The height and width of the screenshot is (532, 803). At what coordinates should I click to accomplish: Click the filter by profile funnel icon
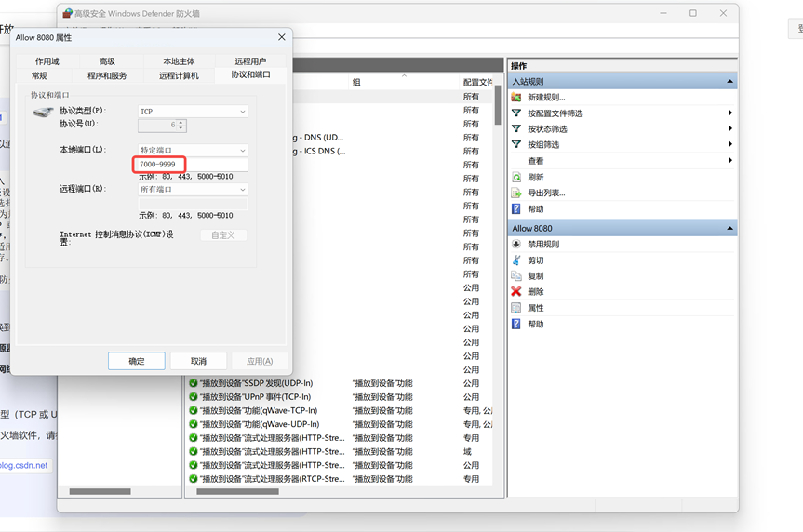pos(516,113)
